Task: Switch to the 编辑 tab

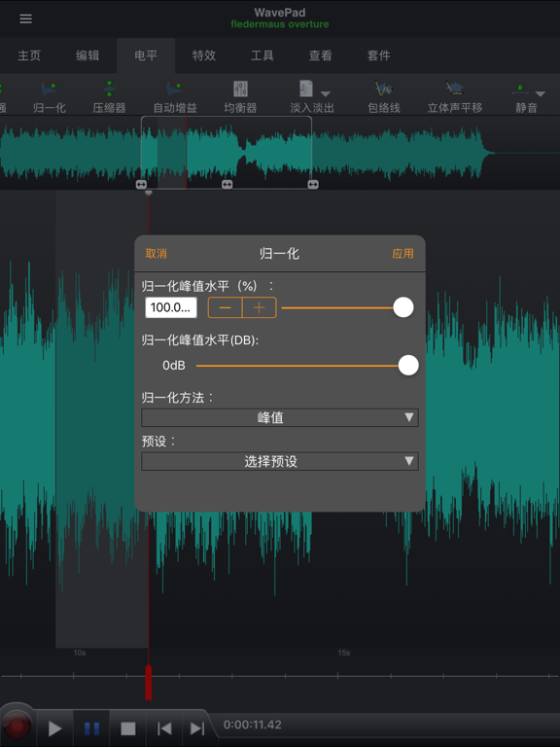Action: coord(87,55)
